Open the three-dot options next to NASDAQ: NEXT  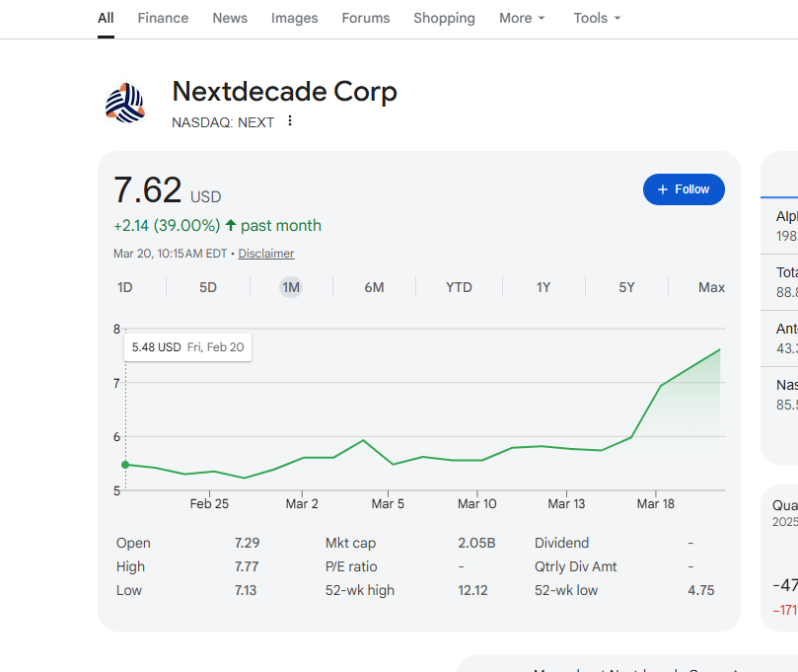[290, 121]
